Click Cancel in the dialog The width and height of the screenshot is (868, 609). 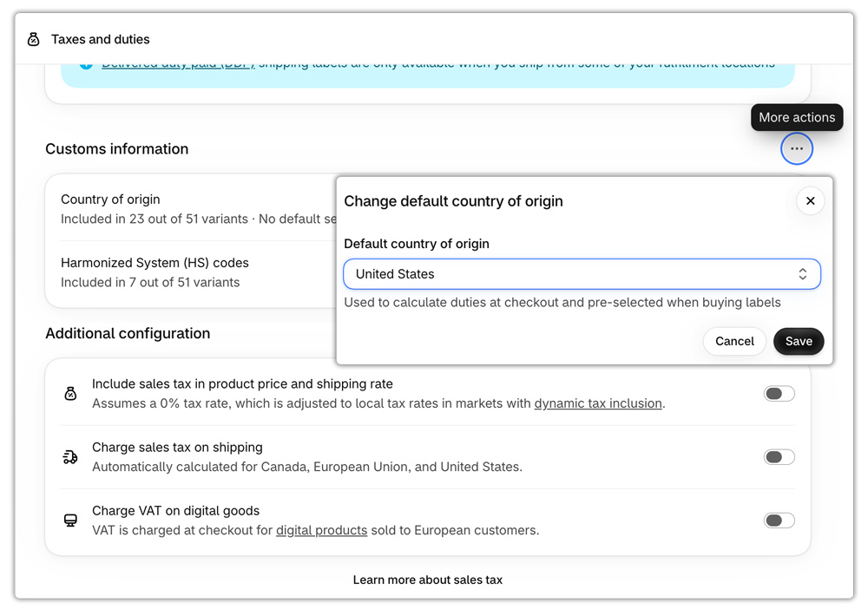pyautogui.click(x=734, y=341)
